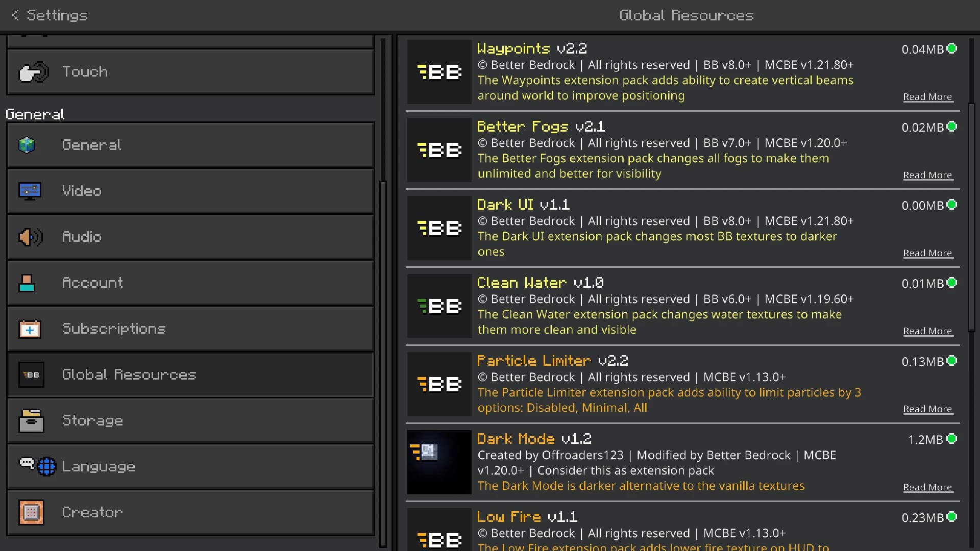Image resolution: width=980 pixels, height=551 pixels.
Task: Toggle the green status dot for Dark UI
Action: coord(951,205)
